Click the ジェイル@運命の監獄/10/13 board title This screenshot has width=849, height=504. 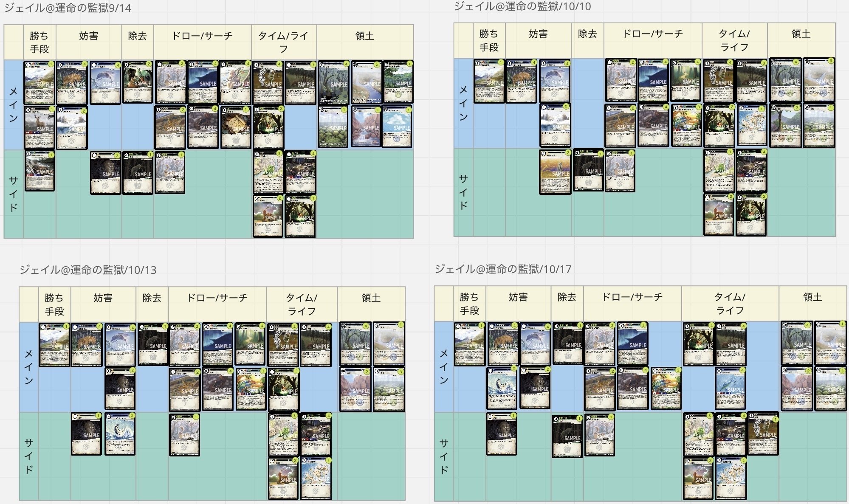click(x=88, y=270)
